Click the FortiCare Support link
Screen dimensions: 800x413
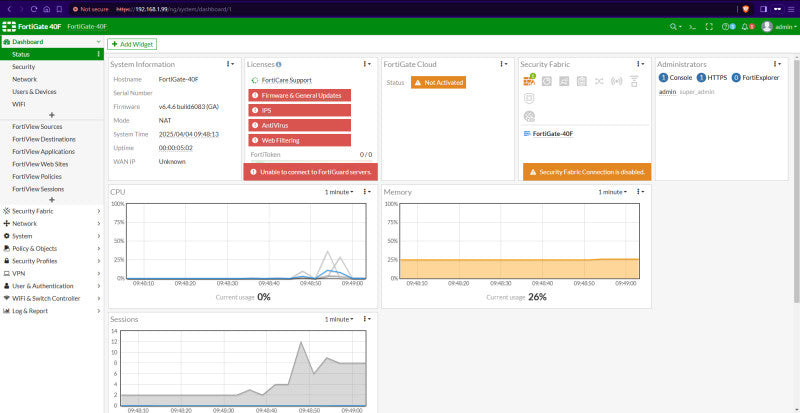coord(286,80)
